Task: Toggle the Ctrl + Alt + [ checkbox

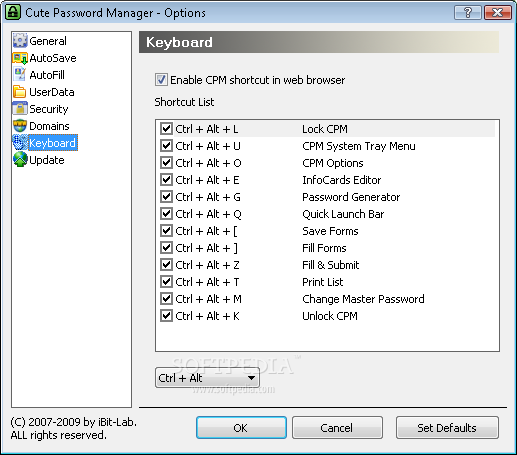Action: click(166, 231)
